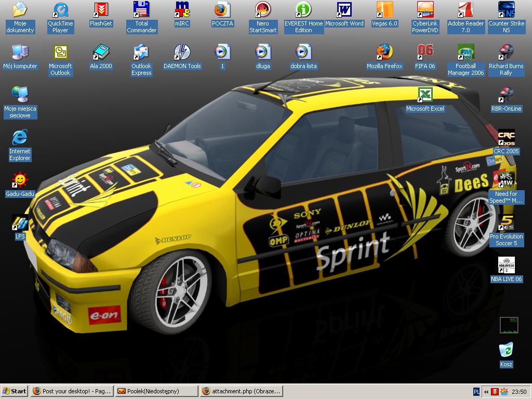Screen dimensions: 532x399
Task: Select the Football Manager 2006 icon
Action: [465, 52]
